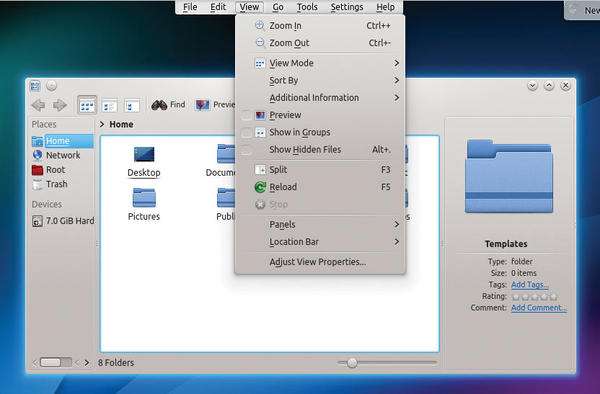This screenshot has height=394, width=600.
Task: Switch to Icons view mode button
Action: coord(87,105)
